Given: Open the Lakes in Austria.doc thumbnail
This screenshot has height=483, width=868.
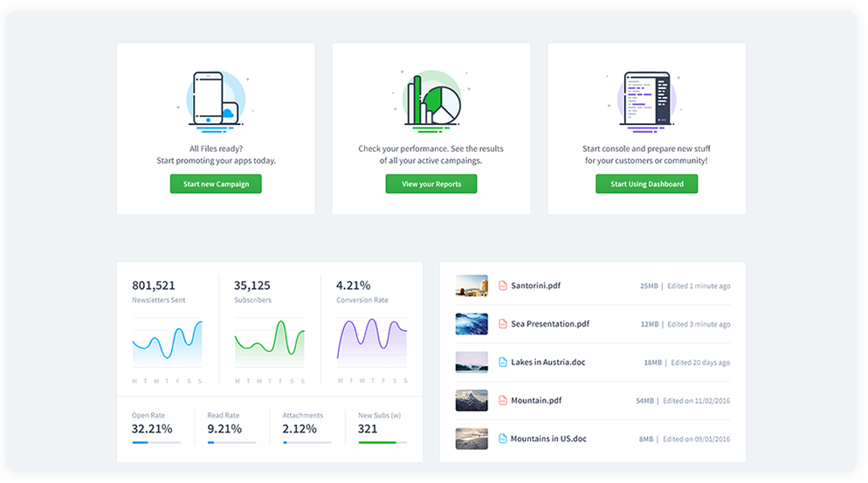Looking at the screenshot, I should [472, 362].
